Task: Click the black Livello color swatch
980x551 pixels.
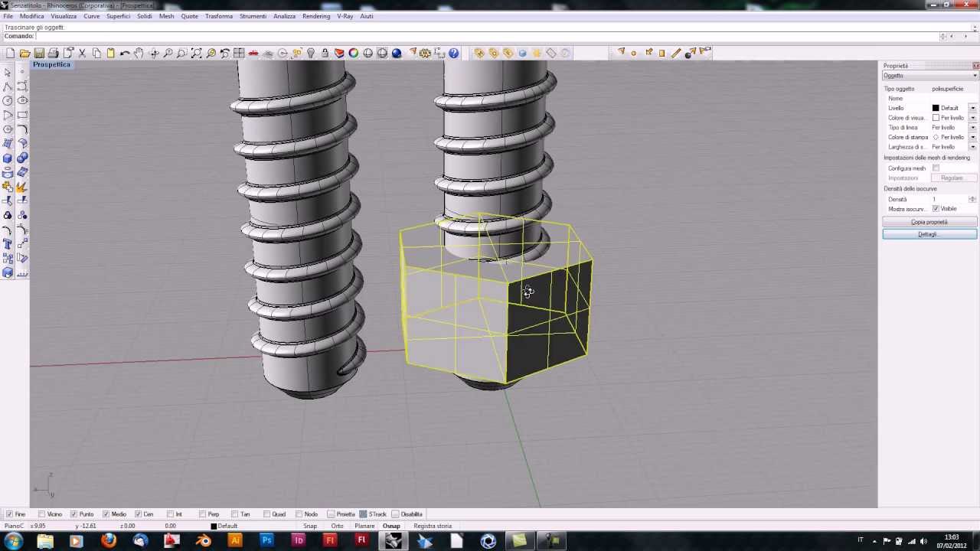Action: (936, 108)
